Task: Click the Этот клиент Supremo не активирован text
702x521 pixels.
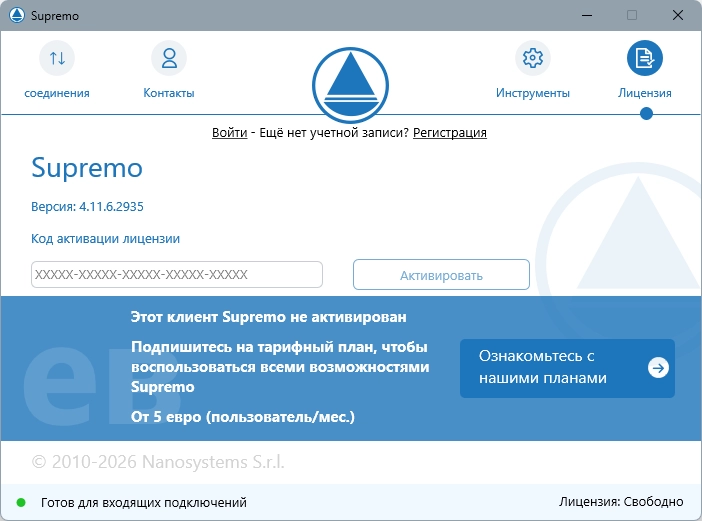Action: point(269,317)
